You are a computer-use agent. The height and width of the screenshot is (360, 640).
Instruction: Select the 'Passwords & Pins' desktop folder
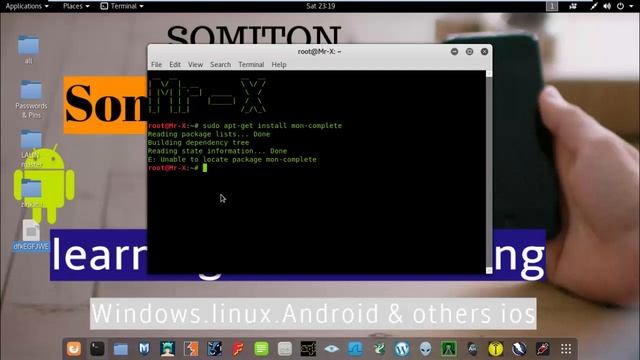(x=31, y=99)
